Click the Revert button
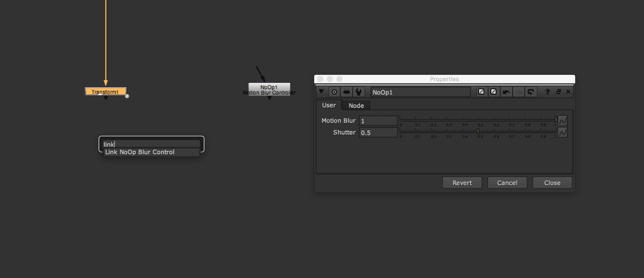644x278 pixels. (x=462, y=183)
